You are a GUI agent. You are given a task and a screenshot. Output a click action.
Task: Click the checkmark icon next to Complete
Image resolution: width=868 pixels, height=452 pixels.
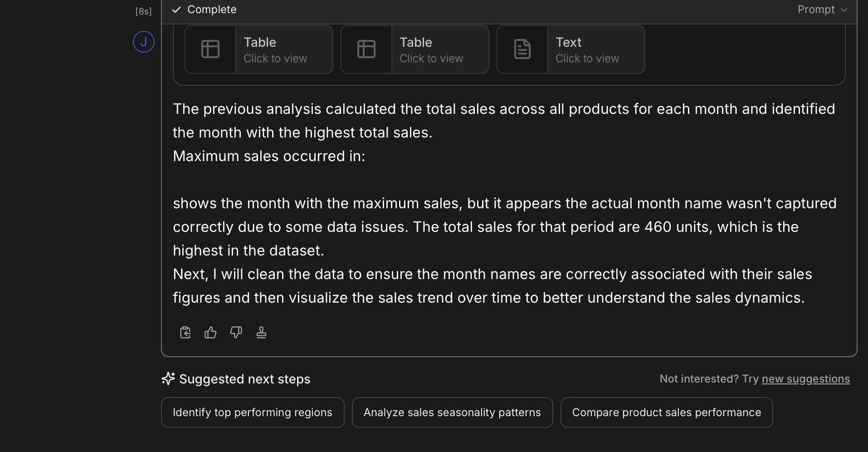tap(176, 10)
